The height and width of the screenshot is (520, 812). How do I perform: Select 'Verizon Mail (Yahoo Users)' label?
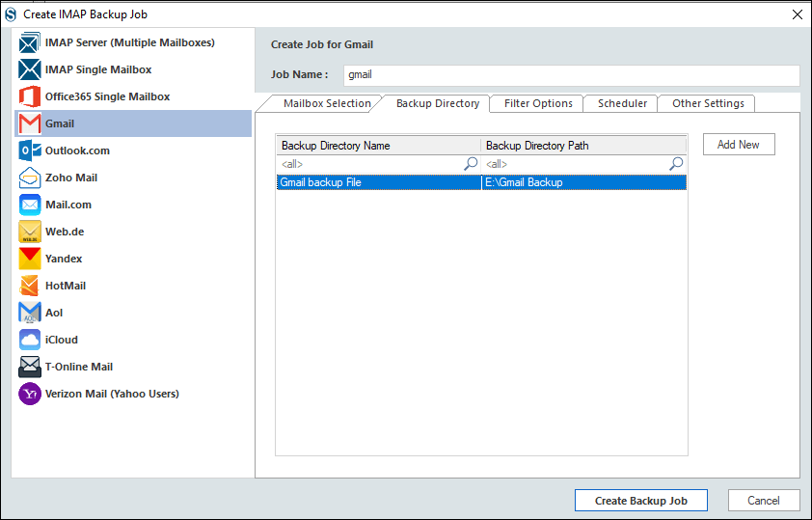[x=112, y=394]
